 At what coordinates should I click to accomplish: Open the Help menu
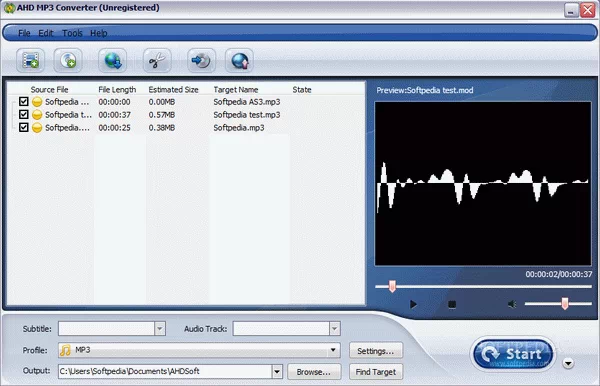tap(99, 33)
